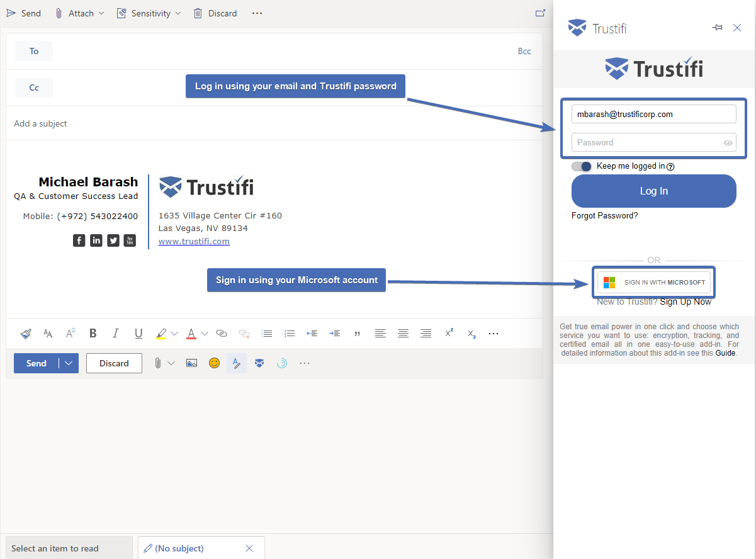
Task: Open more formatting options ellipsis
Action: pos(494,334)
